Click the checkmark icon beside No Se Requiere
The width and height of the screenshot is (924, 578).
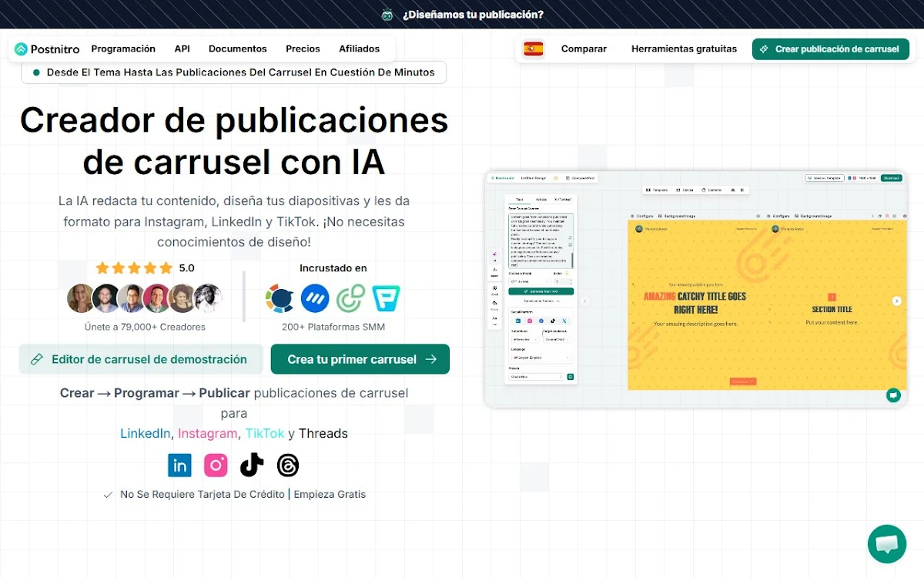108,495
